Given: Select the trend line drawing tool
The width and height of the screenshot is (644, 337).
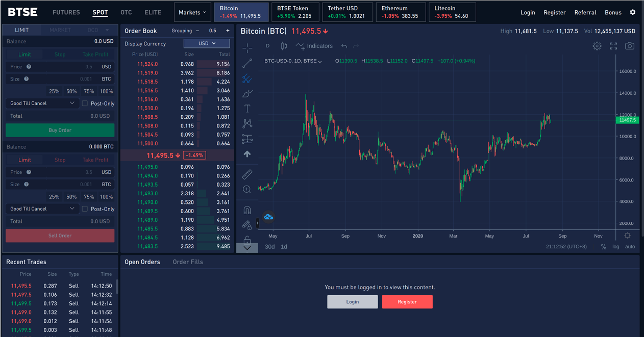Looking at the screenshot, I should point(247,64).
